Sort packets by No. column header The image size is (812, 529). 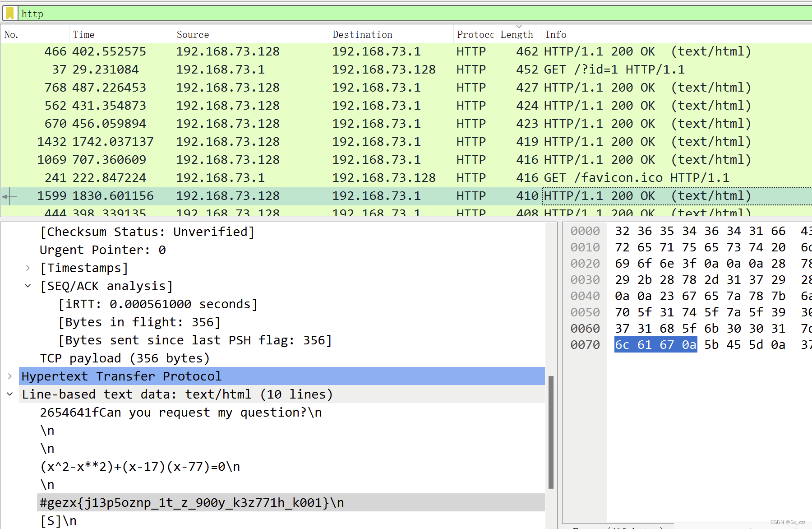coord(35,34)
